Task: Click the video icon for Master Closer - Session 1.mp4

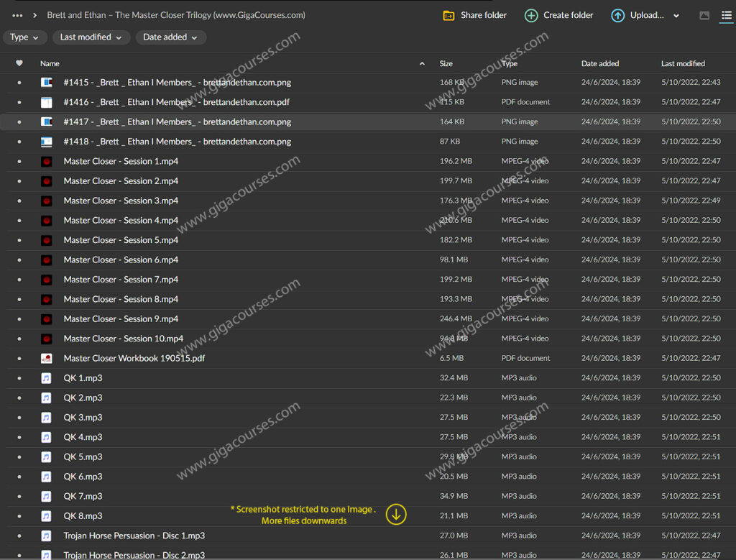Action: [46, 162]
